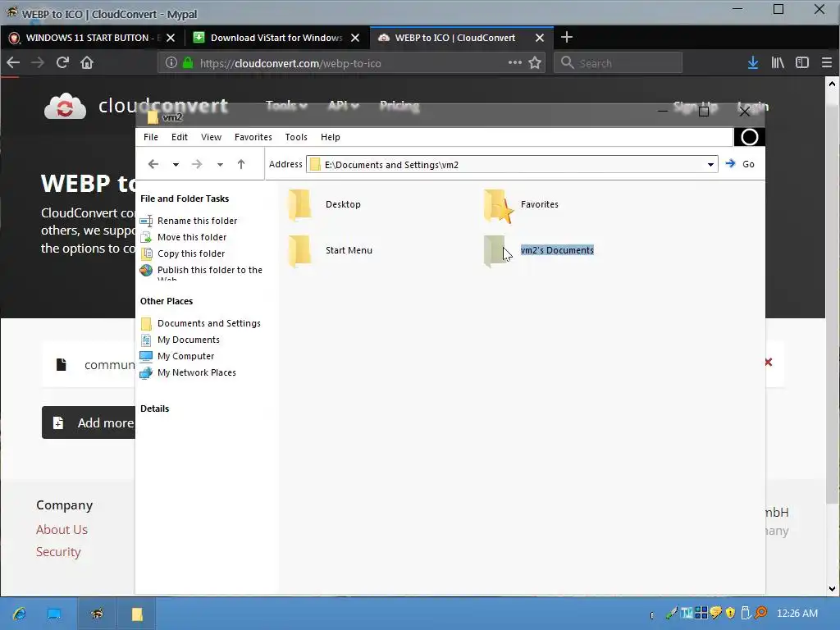Go up one folder level

(x=241, y=164)
